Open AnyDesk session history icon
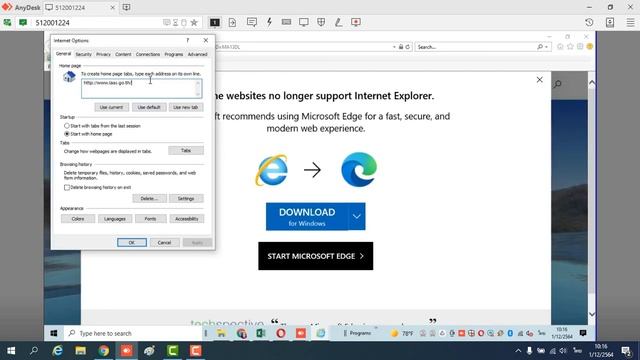Viewport: 640px width, 360px height. (x=589, y=22)
